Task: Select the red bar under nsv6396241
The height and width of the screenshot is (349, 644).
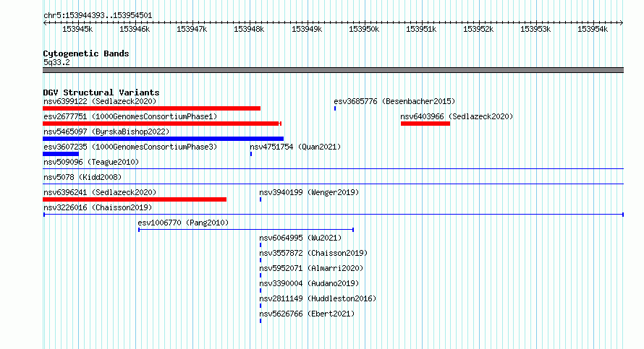Action: (x=135, y=199)
